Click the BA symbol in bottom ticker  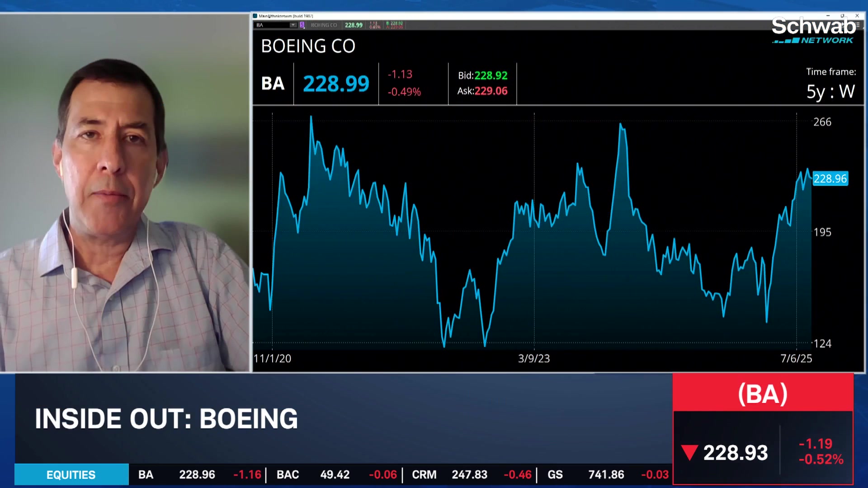pos(146,475)
